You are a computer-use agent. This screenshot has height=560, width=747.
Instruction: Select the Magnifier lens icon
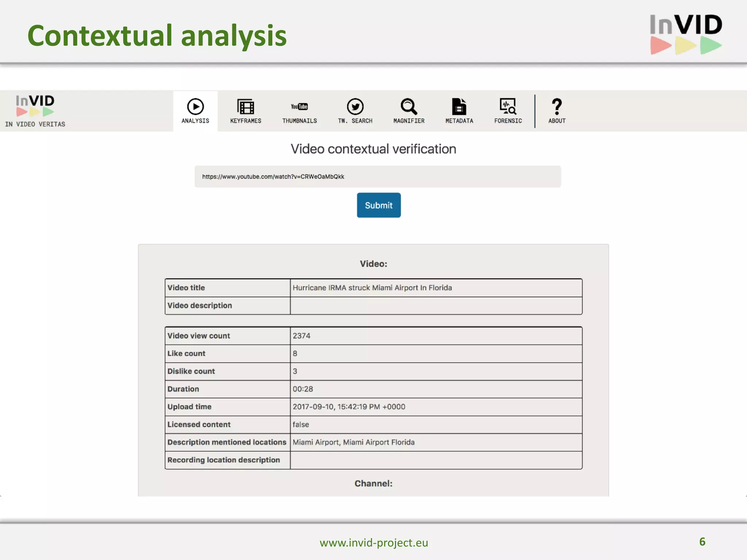[x=409, y=106]
